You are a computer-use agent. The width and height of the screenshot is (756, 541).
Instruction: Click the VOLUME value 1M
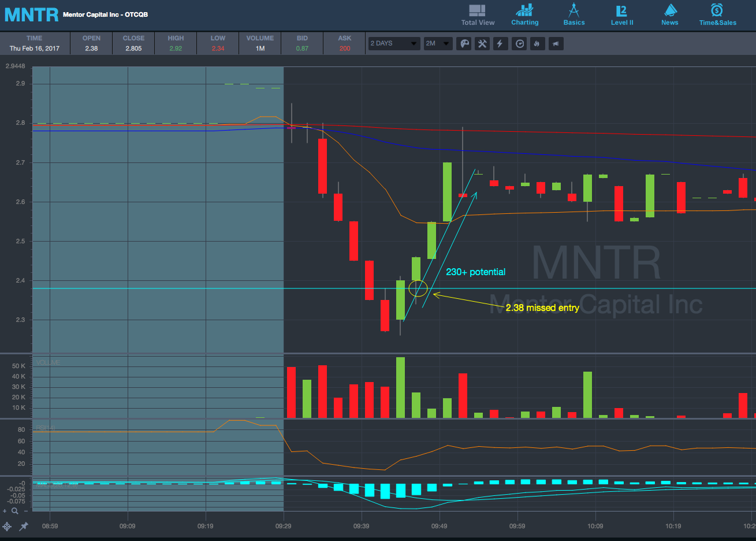tap(260, 49)
